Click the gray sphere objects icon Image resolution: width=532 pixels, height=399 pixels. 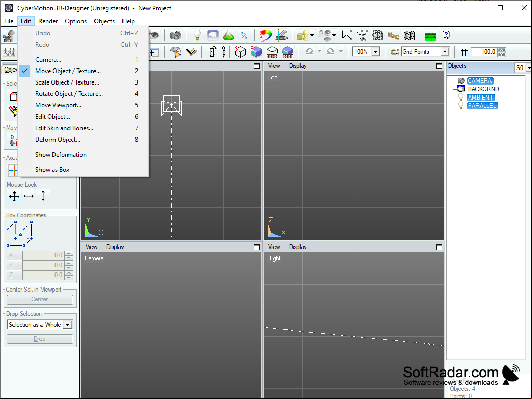click(x=325, y=35)
